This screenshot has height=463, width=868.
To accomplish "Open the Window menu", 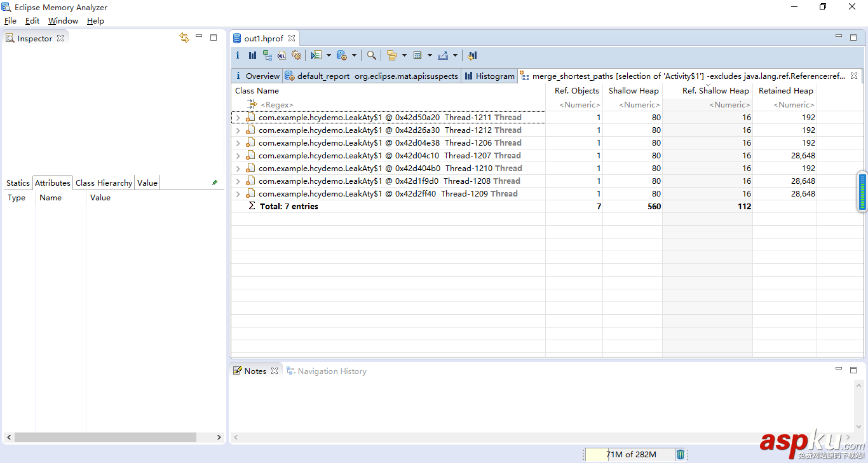I will click(x=63, y=21).
